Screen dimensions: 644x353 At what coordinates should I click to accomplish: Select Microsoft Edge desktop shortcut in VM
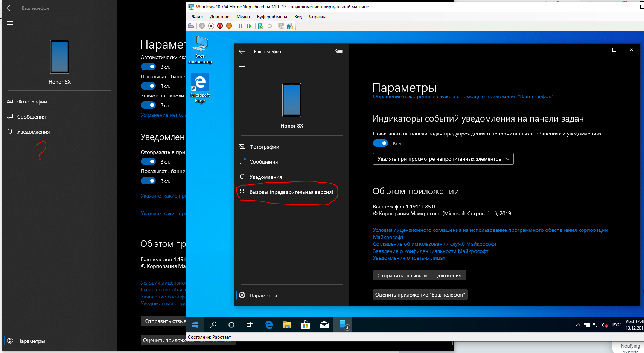coord(200,88)
